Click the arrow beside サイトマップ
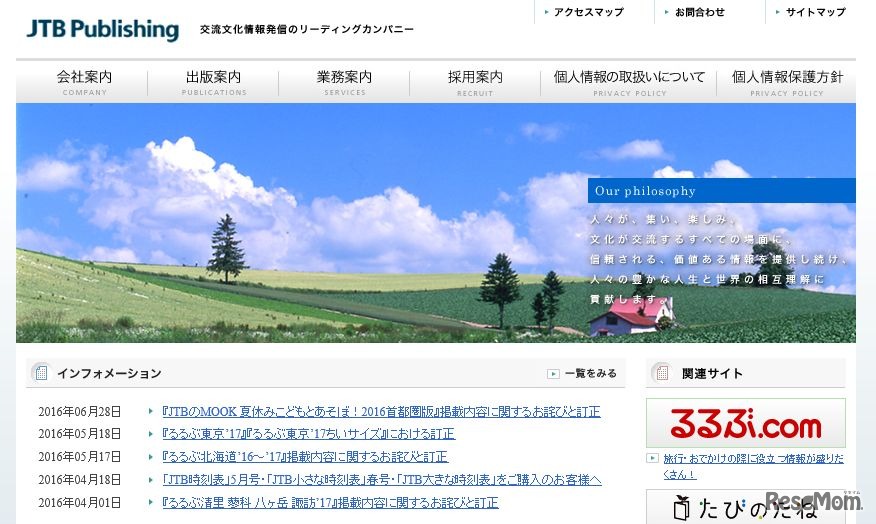Image resolution: width=876 pixels, height=524 pixels. tap(777, 12)
